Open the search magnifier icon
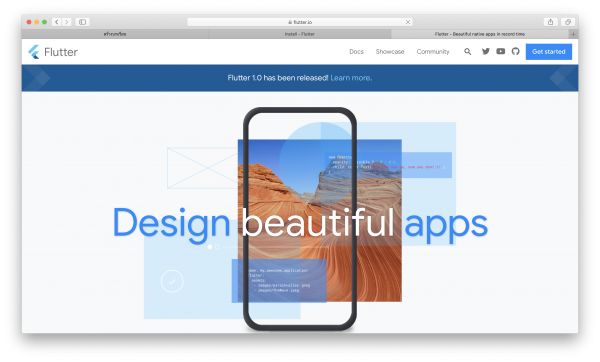This screenshot has width=600, height=362. coord(467,51)
